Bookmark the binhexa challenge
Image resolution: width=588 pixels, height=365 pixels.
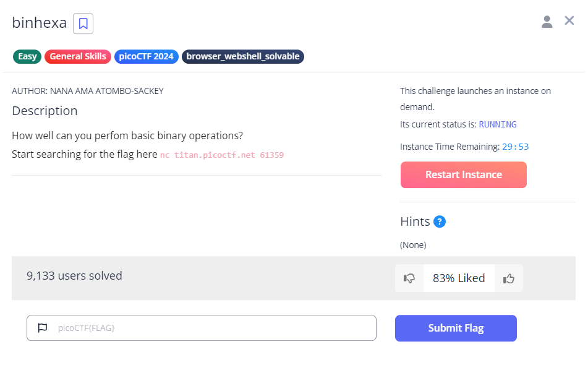point(83,24)
